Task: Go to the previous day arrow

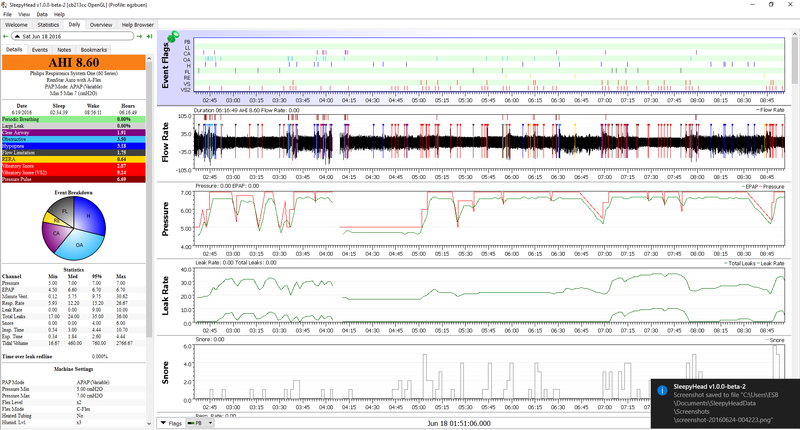Action: 5,37
